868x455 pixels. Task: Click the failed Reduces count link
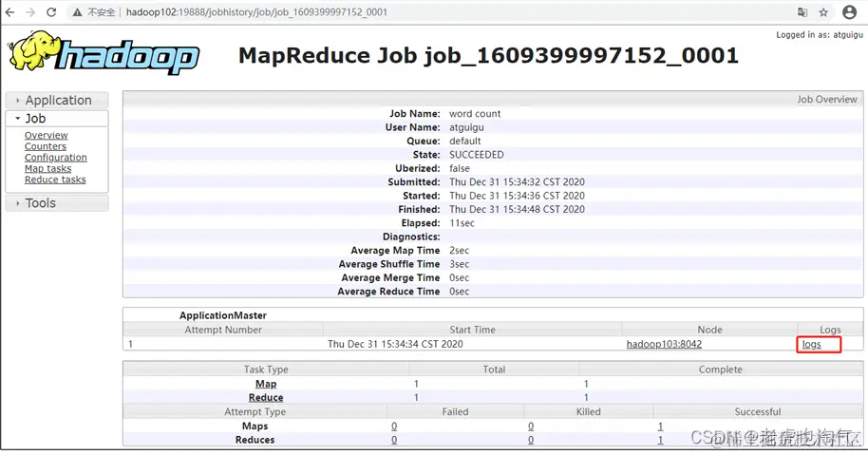(394, 440)
